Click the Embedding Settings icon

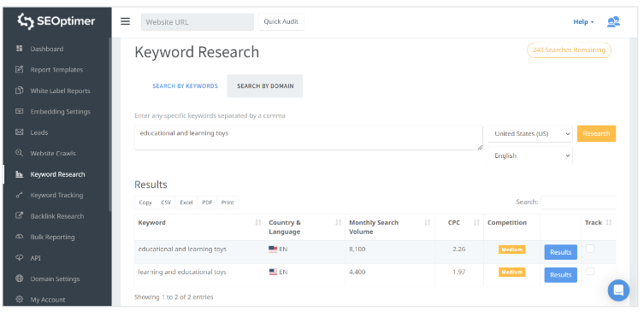click(x=20, y=111)
